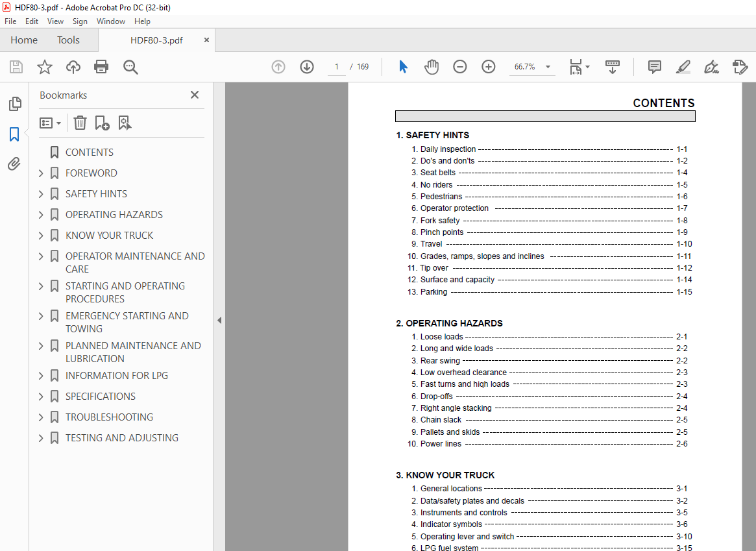The width and height of the screenshot is (756, 551).
Task: Select the Highlight text pen tool
Action: [x=683, y=67]
